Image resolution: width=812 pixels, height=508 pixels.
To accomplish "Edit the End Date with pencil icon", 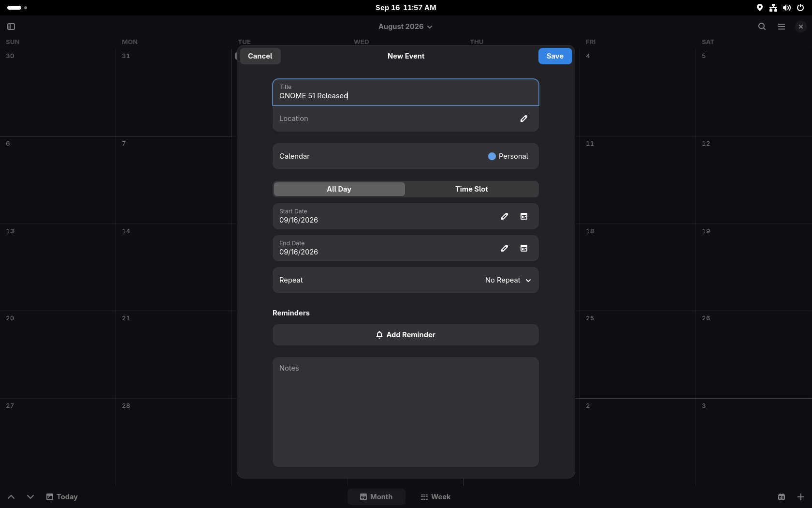I will [x=504, y=248].
